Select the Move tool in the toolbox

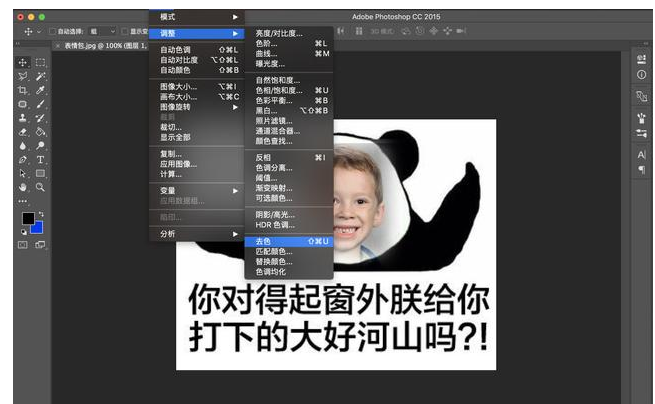click(23, 63)
